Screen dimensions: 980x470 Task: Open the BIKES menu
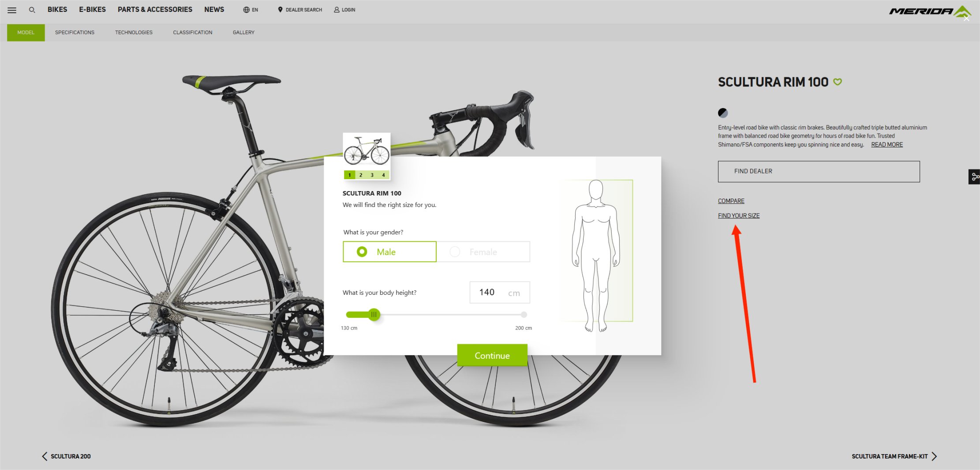(57, 9)
